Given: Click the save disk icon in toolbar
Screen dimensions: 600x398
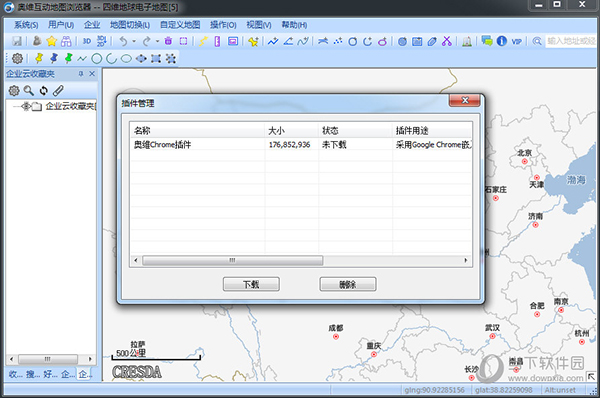Looking at the screenshot, I should point(17,41).
